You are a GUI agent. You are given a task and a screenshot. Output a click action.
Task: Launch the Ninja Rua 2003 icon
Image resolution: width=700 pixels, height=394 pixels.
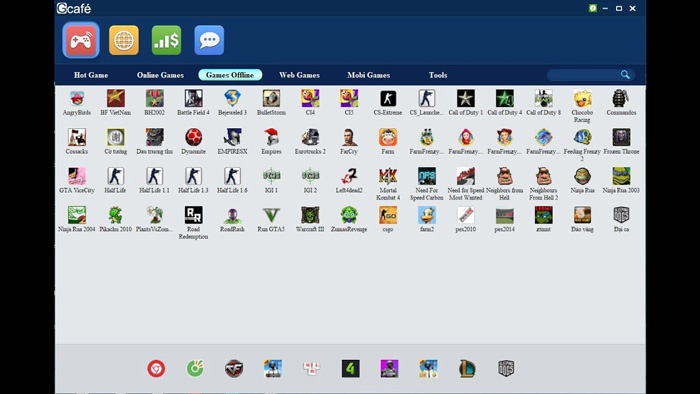click(621, 176)
